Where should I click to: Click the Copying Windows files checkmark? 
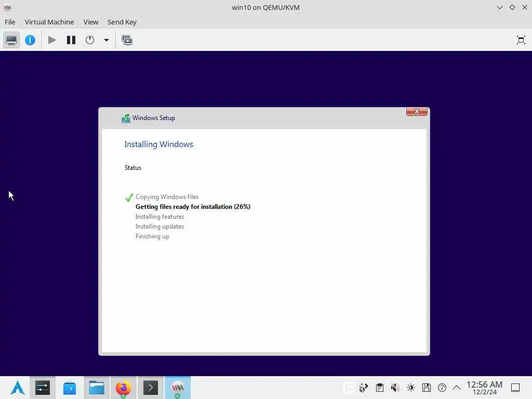(x=129, y=197)
